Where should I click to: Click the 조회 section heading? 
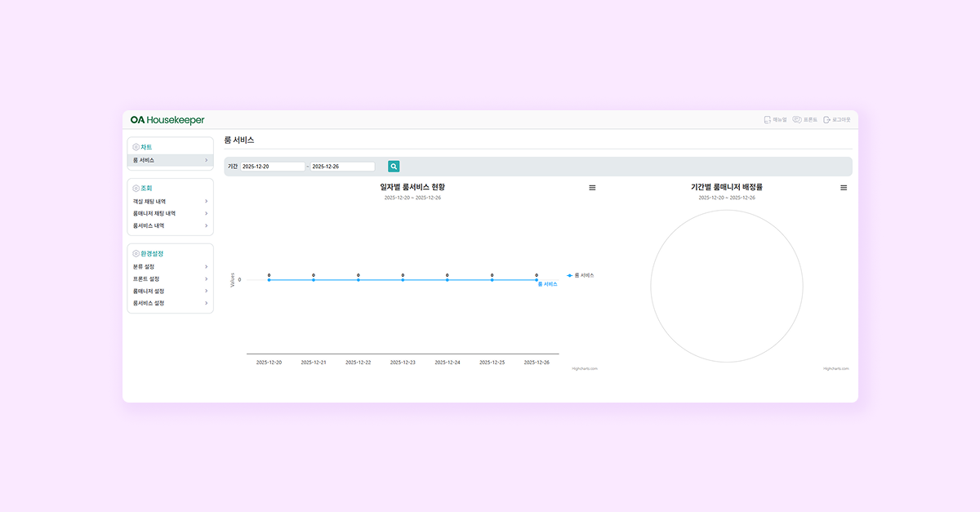(x=146, y=188)
